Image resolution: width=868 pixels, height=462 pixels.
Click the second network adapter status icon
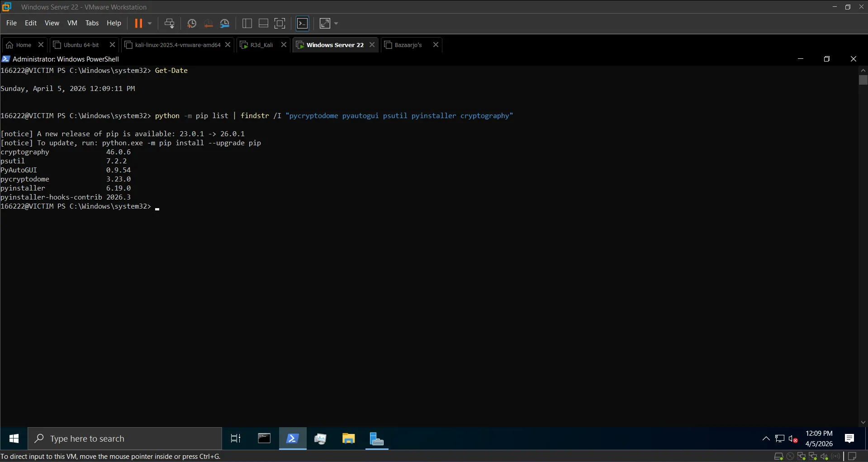pos(813,456)
